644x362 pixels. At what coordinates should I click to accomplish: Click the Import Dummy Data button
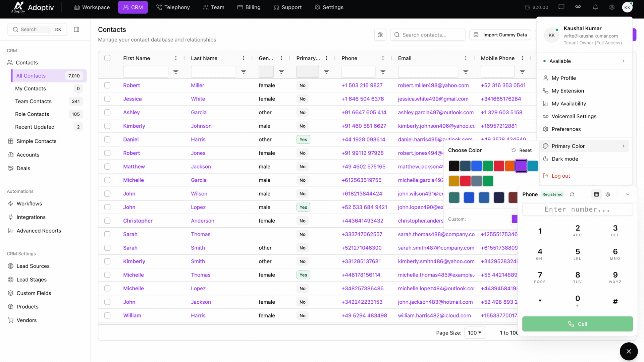coord(500,35)
